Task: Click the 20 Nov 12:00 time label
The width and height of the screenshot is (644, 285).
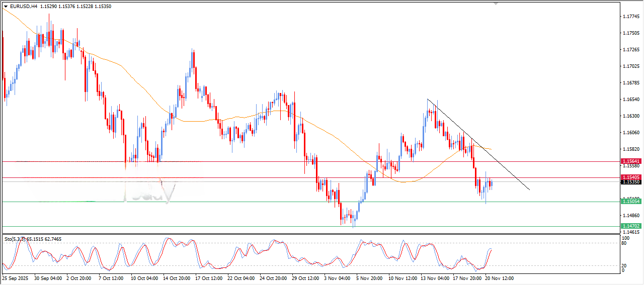Action: (498, 278)
